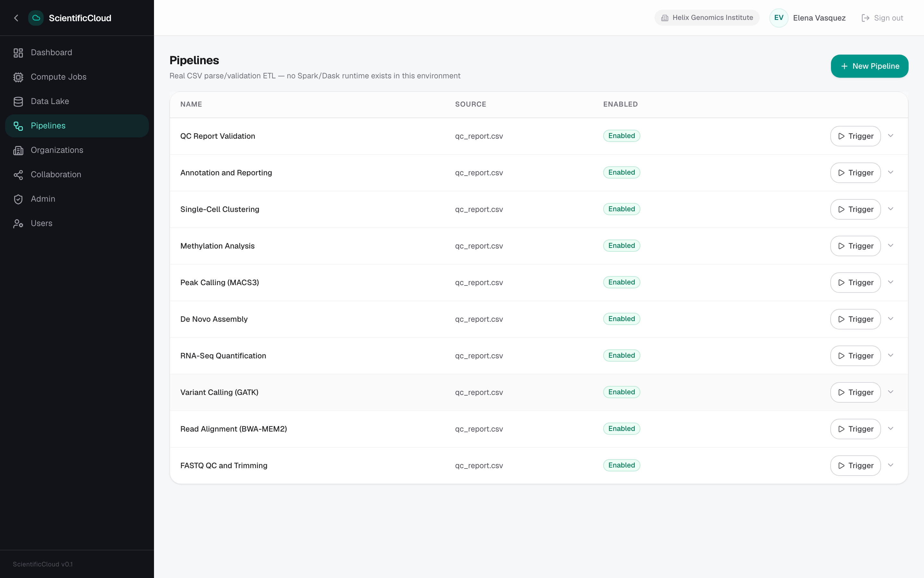Click the ScientificCloud cloud logo
This screenshot has width=924, height=578.
36,18
